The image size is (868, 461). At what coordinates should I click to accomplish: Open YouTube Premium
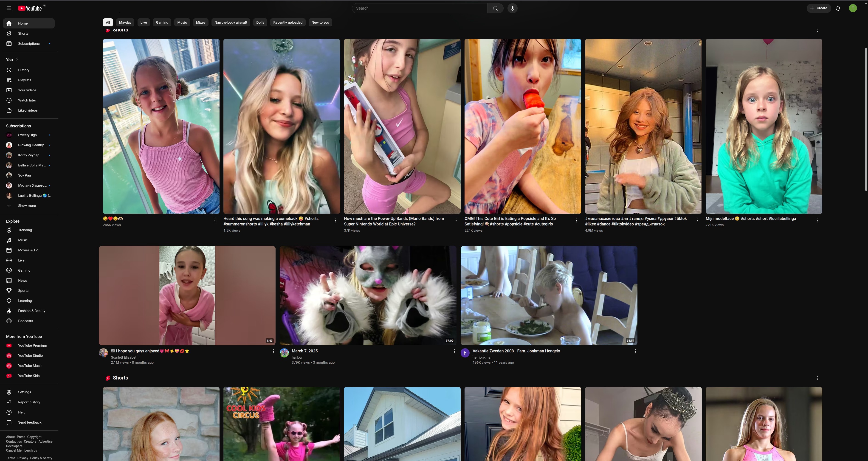pos(29,346)
